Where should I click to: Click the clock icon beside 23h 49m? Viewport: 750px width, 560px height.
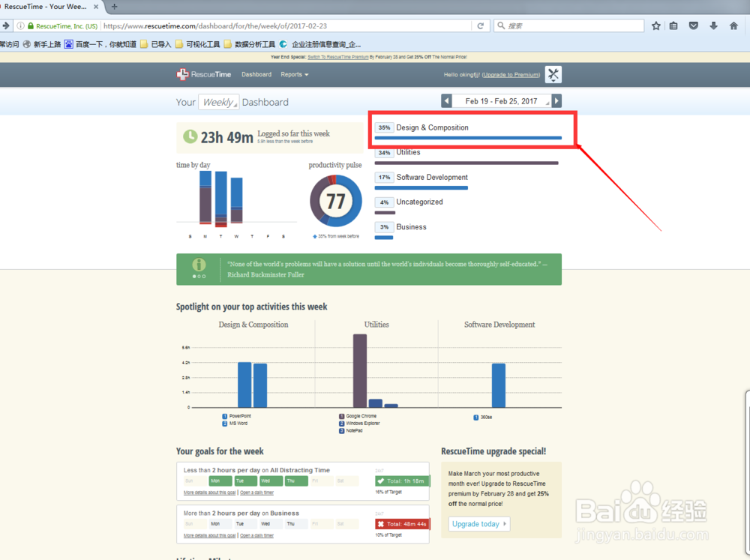[190, 136]
